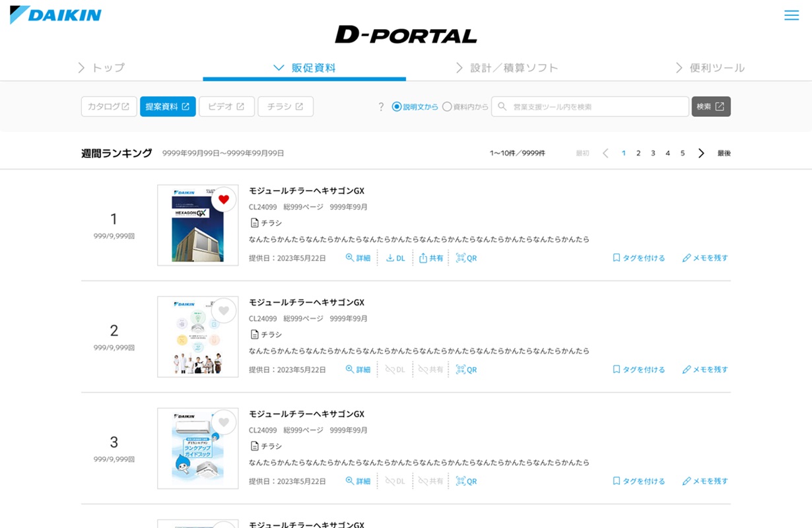Image resolution: width=812 pixels, height=528 pixels.
Task: Expand the トップ navigation tab
Action: pyautogui.click(x=101, y=67)
